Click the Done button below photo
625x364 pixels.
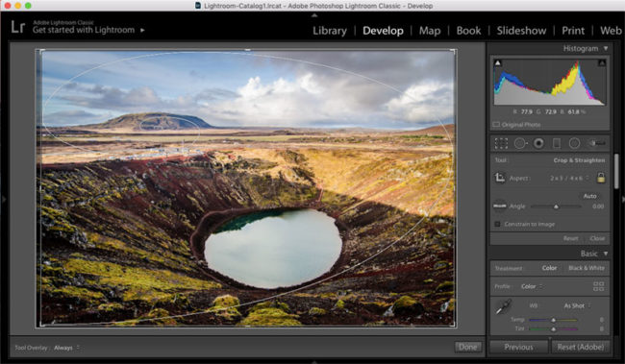tap(467, 347)
